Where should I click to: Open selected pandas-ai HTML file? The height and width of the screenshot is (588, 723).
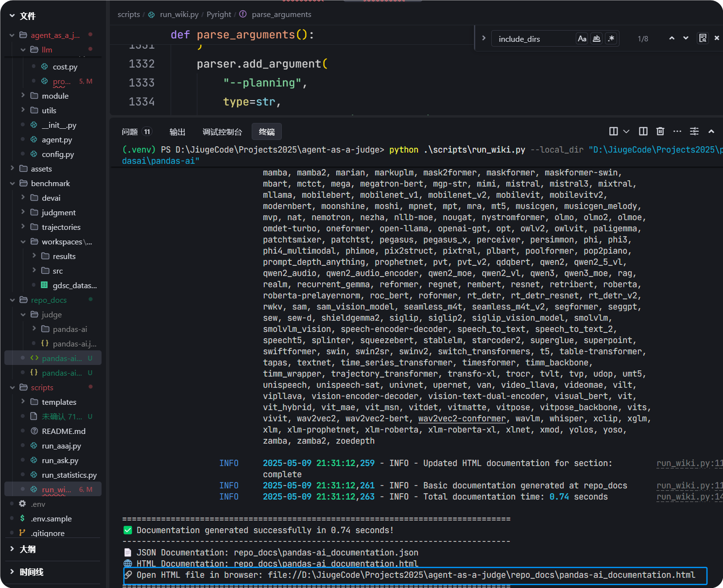(53, 358)
